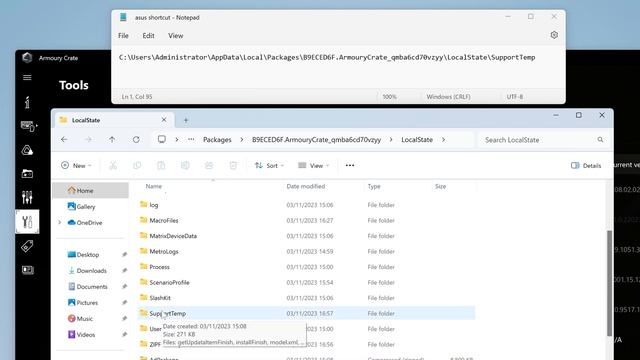This screenshot has height=360, width=640.
Task: Expand breadcrumb chevron after LocalState
Action: [443, 140]
